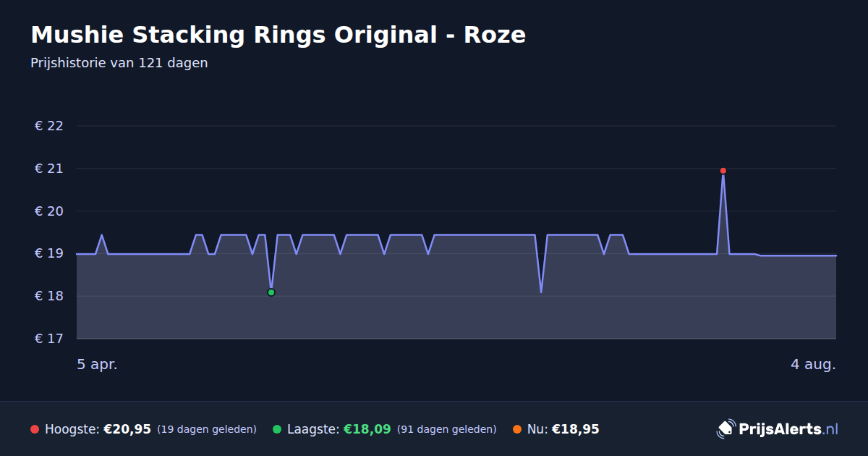This screenshot has height=456, width=868.
Task: Click the green Laagste legend dot
Action: (x=277, y=429)
